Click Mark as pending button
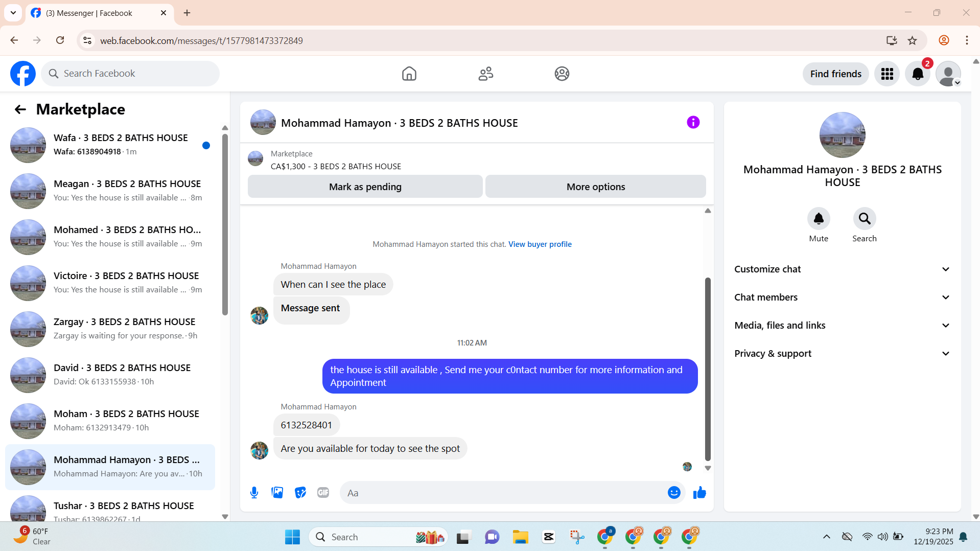 (x=365, y=187)
